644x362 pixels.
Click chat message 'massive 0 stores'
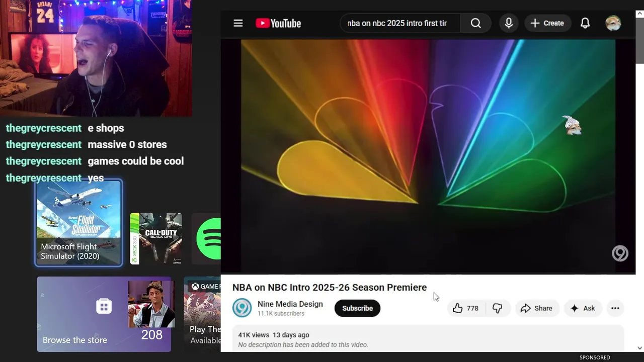[127, 145]
